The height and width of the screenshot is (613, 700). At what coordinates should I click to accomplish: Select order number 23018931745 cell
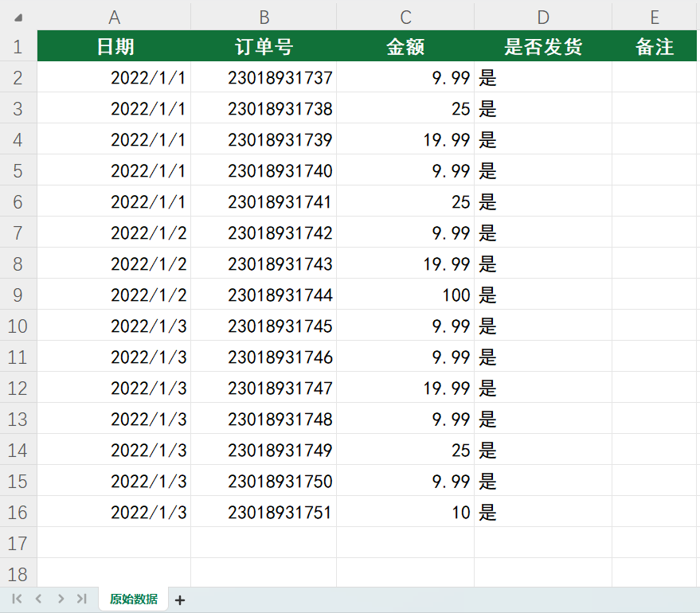coord(264,326)
